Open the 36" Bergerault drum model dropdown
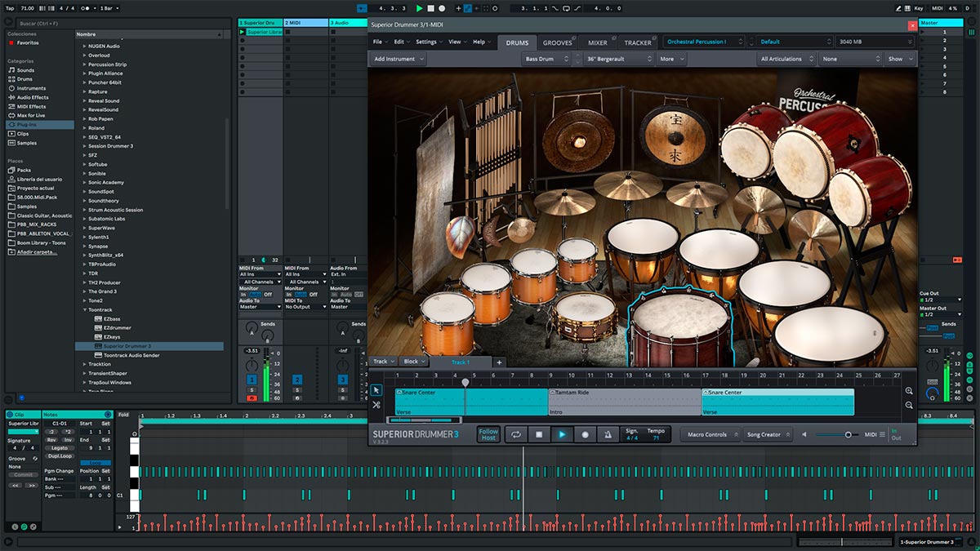This screenshot has height=551, width=980. coord(619,59)
